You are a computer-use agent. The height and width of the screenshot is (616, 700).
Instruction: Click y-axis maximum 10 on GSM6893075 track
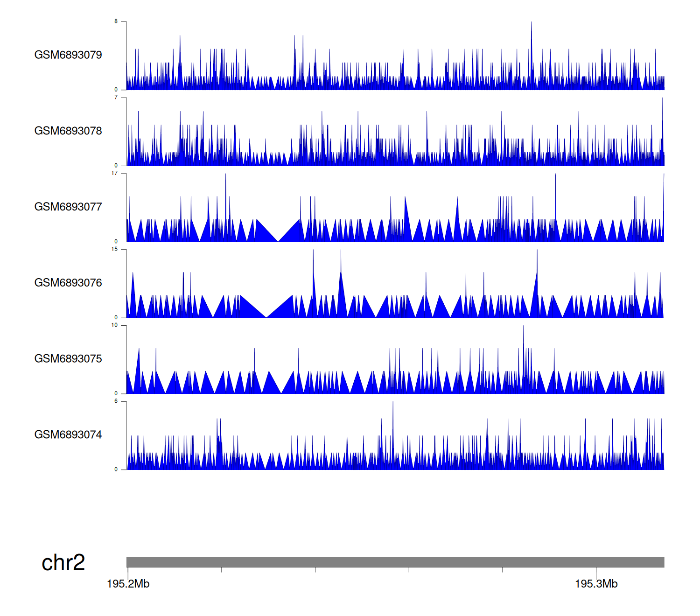click(115, 325)
